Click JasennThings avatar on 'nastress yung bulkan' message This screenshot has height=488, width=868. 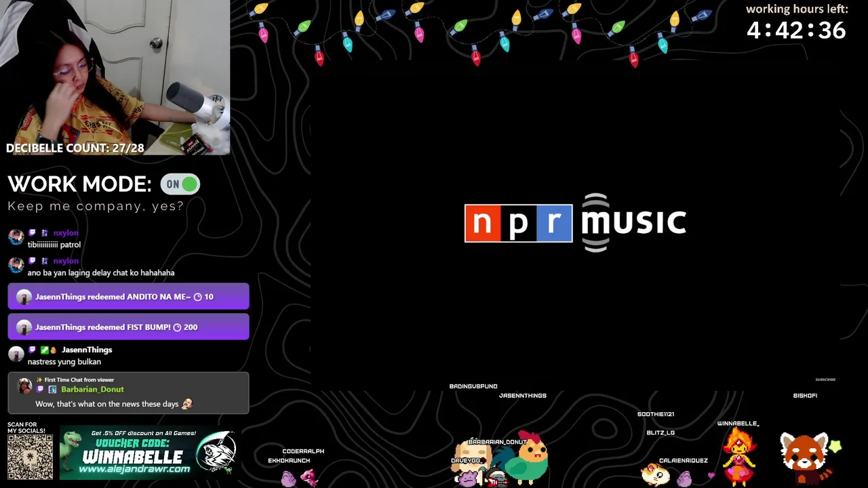tap(16, 354)
